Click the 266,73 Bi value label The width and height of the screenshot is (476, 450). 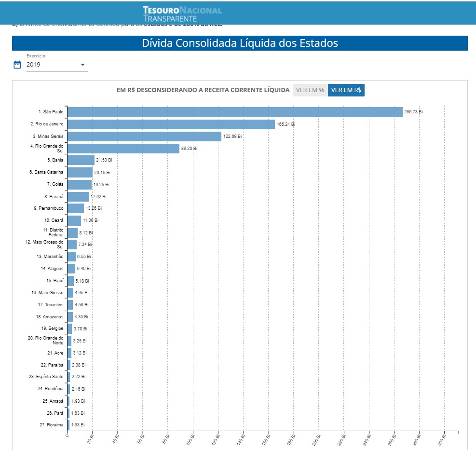click(413, 112)
